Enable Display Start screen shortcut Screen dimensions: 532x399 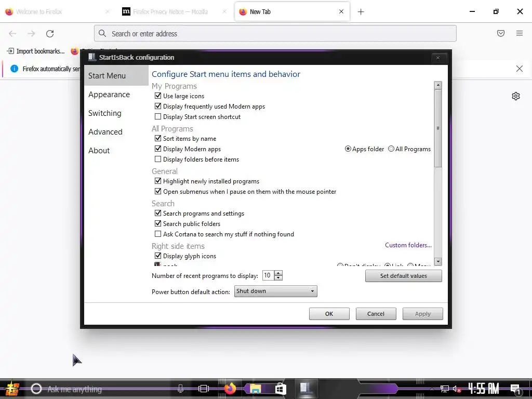[158, 116]
